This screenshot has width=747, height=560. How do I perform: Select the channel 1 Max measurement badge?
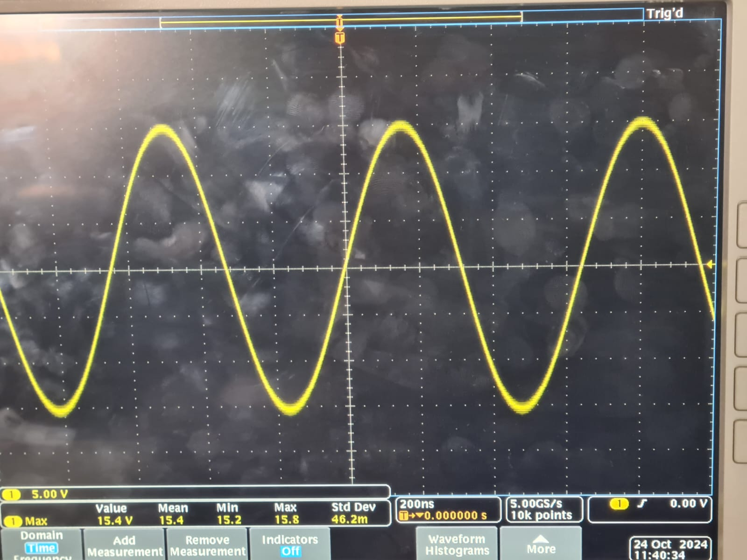(13, 521)
